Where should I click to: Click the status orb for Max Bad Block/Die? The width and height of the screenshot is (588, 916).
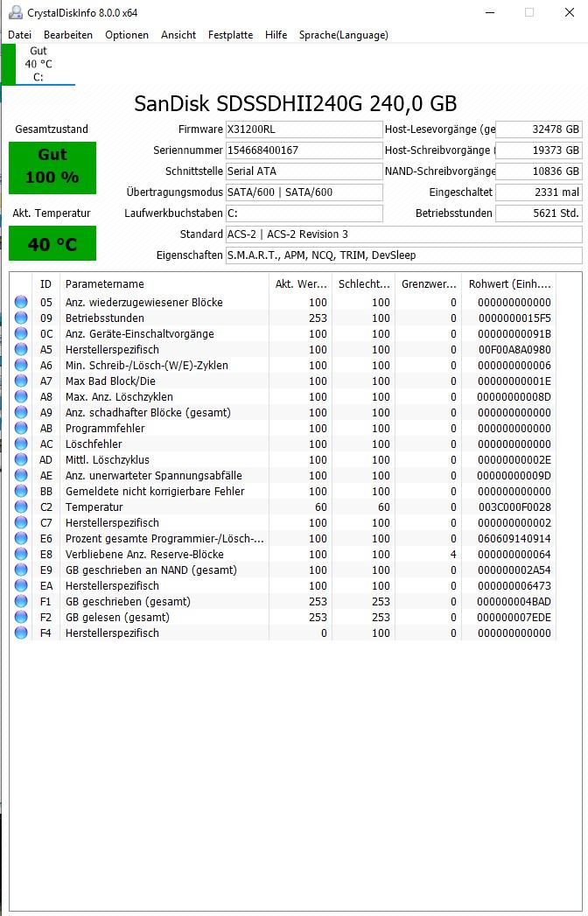[x=21, y=381]
